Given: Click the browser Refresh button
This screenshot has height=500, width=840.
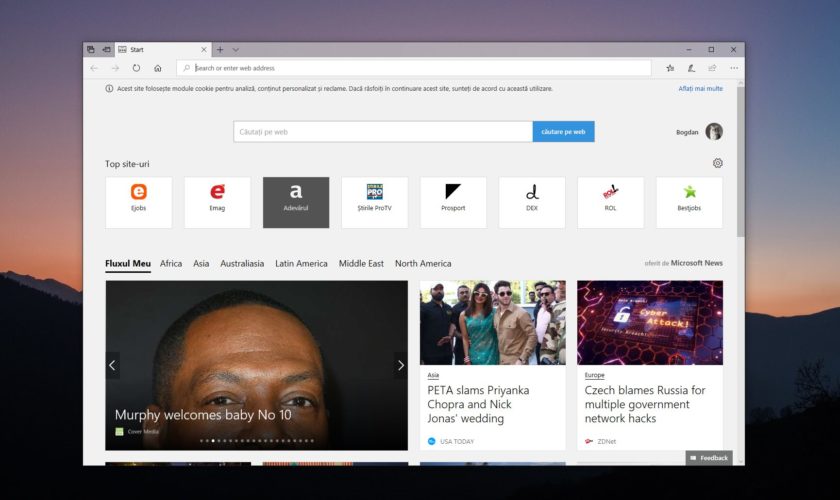Looking at the screenshot, I should coord(136,68).
